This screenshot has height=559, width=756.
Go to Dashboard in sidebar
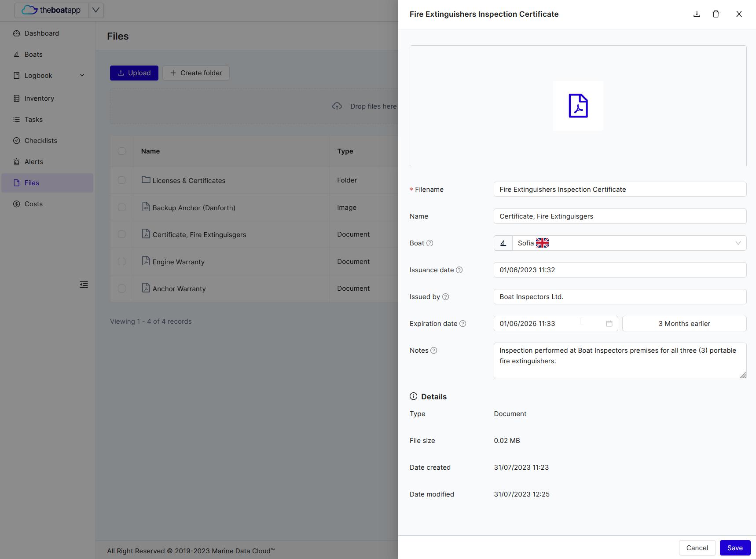(48, 33)
